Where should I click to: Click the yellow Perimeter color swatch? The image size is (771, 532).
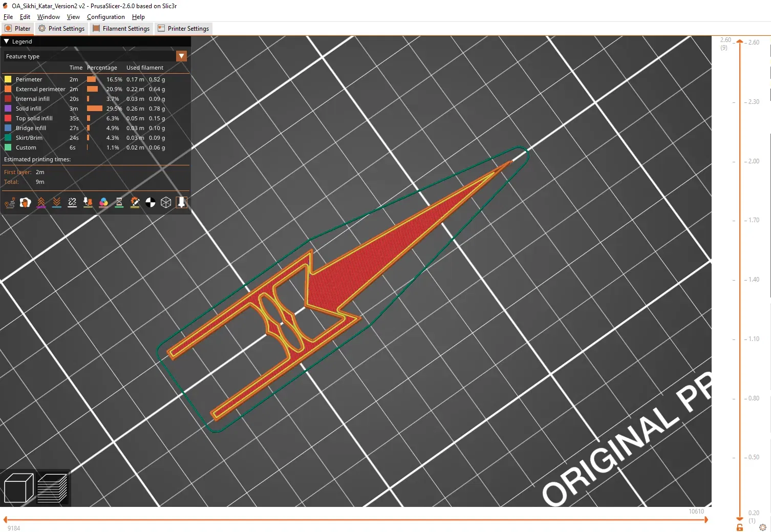(x=8, y=79)
